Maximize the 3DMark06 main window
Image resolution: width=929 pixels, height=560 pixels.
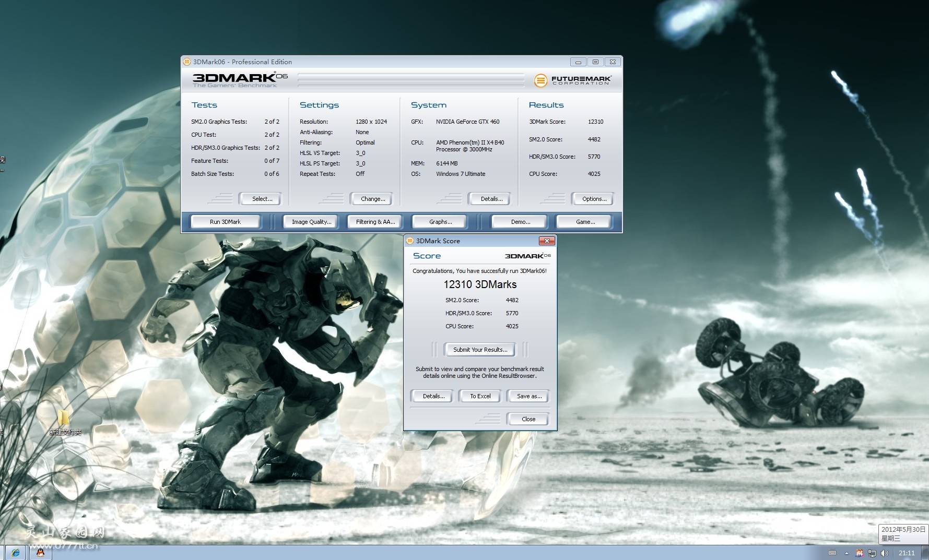coord(595,62)
